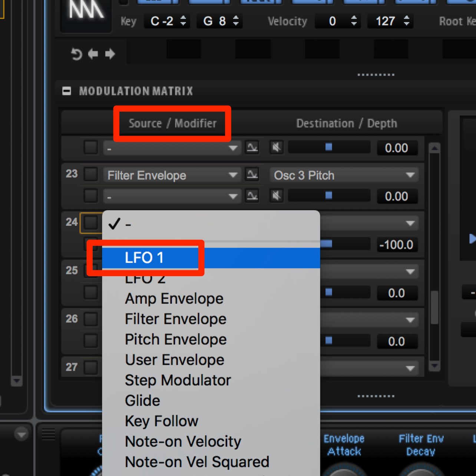Click the sawtooth waveform logo icon
This screenshot has height=476, width=476.
(86, 11)
